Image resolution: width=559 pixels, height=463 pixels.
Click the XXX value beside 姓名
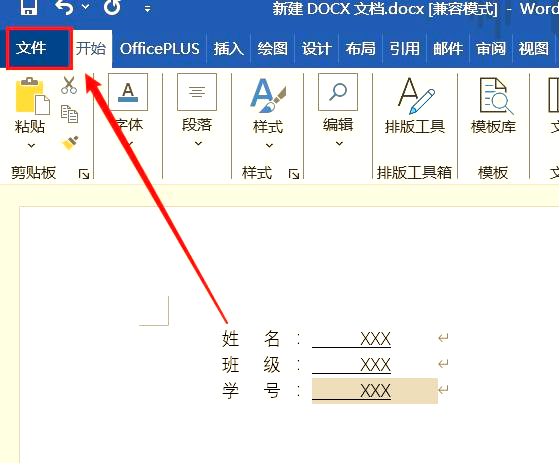tap(375, 339)
